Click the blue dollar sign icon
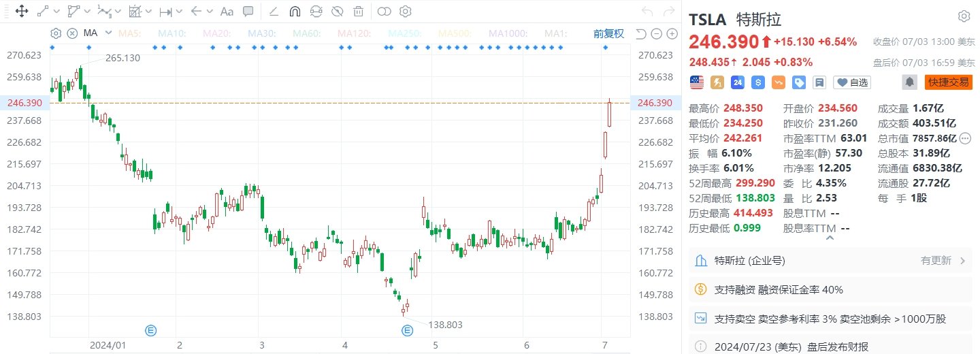 click(757, 82)
